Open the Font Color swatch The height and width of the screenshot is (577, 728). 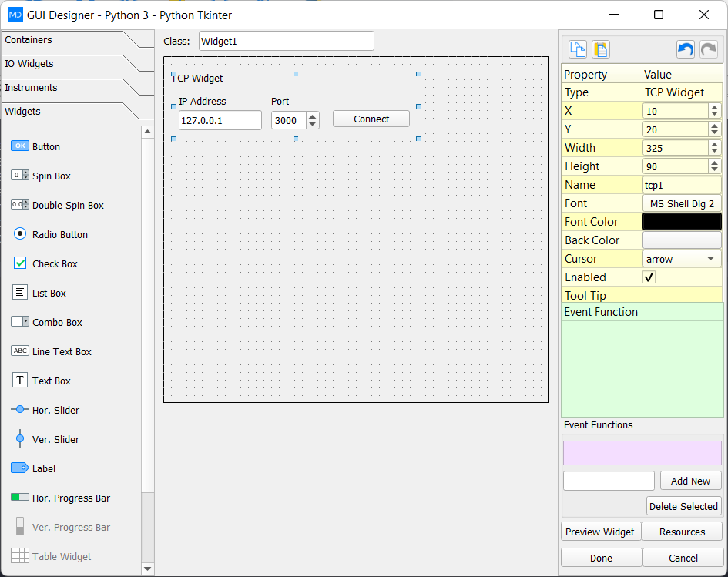(x=681, y=221)
